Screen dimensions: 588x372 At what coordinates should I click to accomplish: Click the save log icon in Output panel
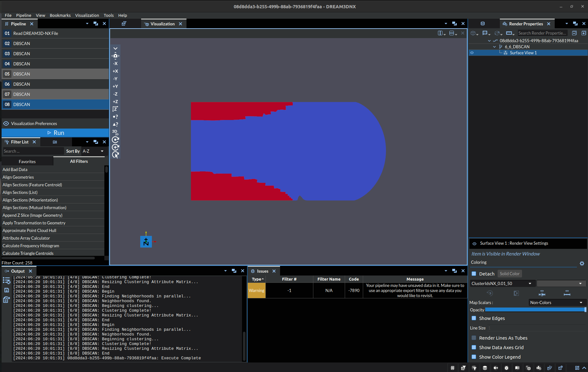[6, 290]
